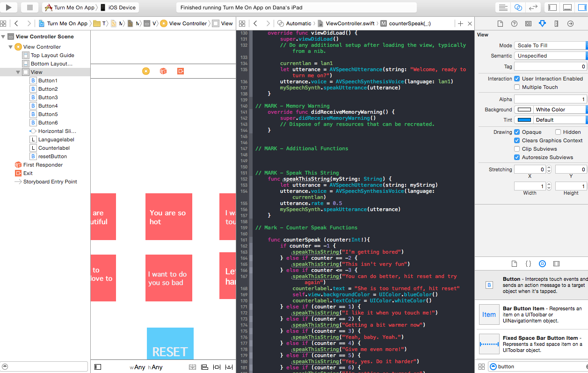Collapse the View Controller Scene tree
Image resolution: width=588 pixels, height=373 pixels.
point(4,37)
